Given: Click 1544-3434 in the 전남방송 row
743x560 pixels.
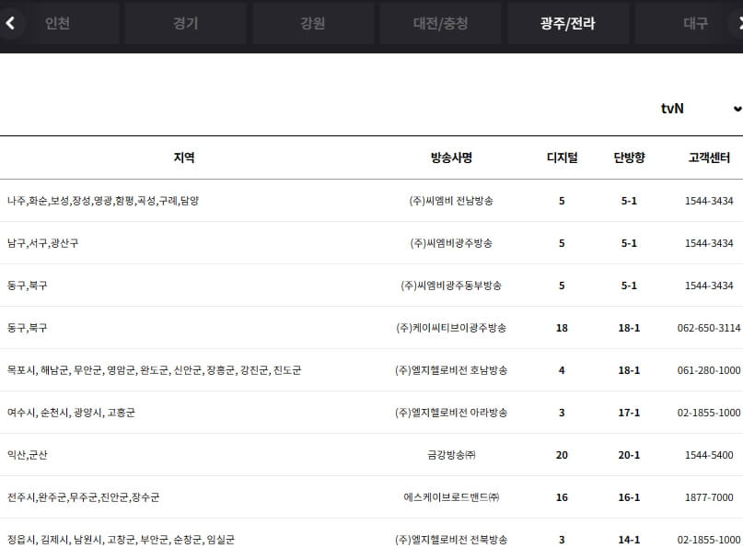Looking at the screenshot, I should pos(709,201).
